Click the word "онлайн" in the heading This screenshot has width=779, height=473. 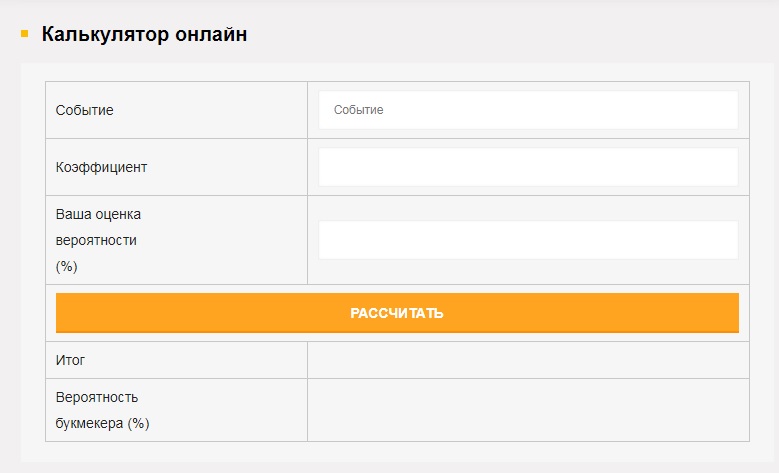coord(211,34)
